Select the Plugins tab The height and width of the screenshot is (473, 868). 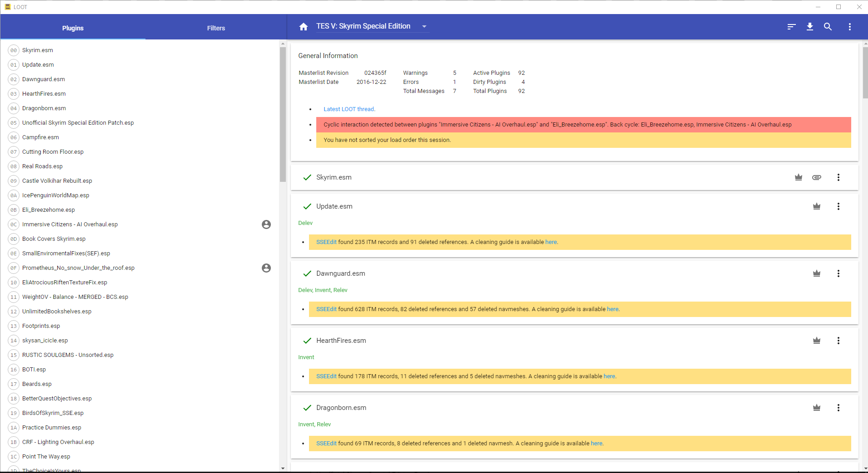pyautogui.click(x=73, y=28)
